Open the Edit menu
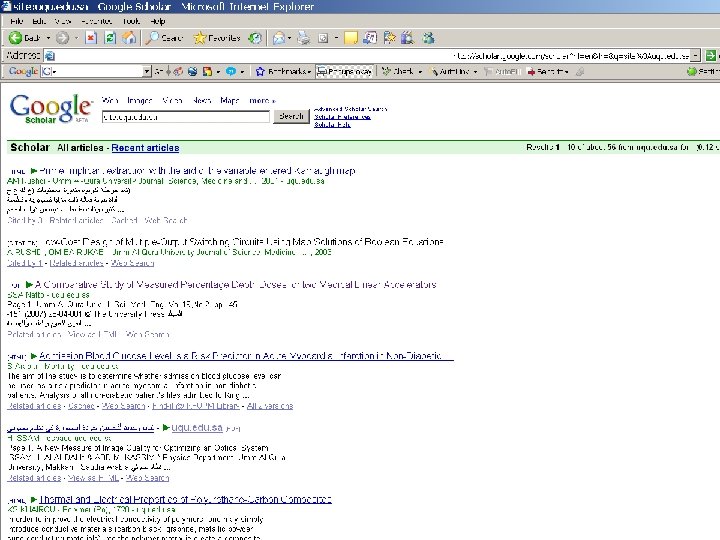The image size is (720, 540). click(39, 21)
